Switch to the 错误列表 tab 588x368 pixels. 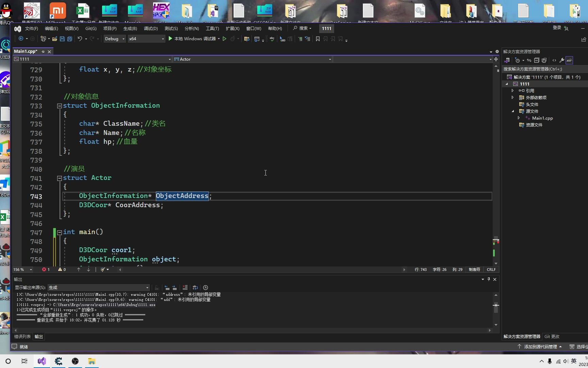click(22, 337)
